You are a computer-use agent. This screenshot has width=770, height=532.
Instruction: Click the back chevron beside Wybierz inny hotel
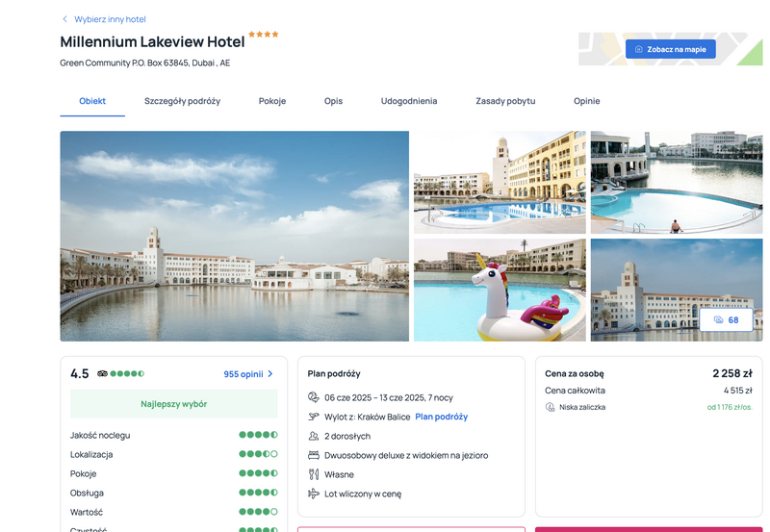point(64,19)
